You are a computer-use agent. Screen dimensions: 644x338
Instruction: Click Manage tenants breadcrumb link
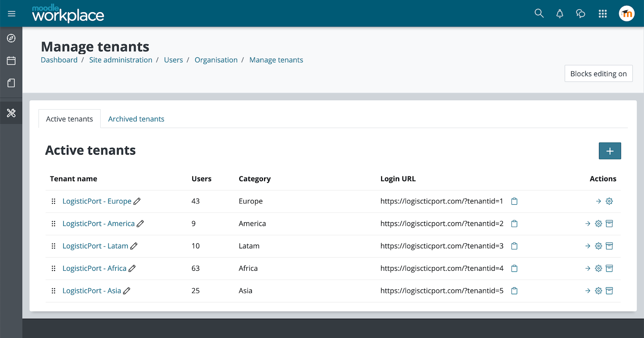click(276, 60)
